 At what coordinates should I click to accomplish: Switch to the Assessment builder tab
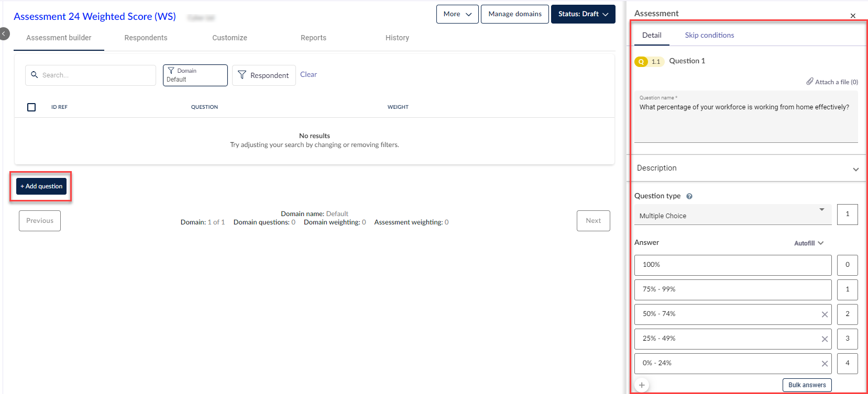tap(59, 38)
